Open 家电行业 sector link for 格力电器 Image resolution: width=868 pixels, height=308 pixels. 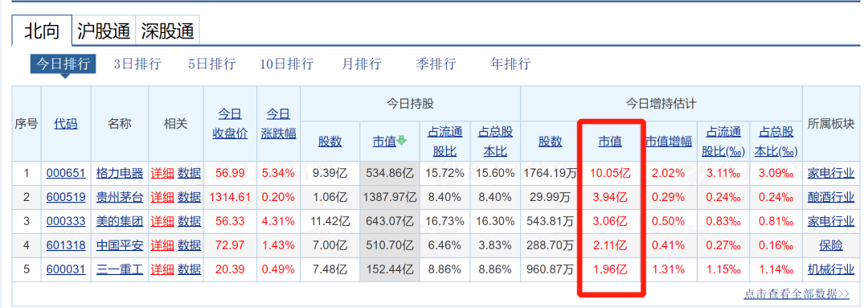pos(831,174)
